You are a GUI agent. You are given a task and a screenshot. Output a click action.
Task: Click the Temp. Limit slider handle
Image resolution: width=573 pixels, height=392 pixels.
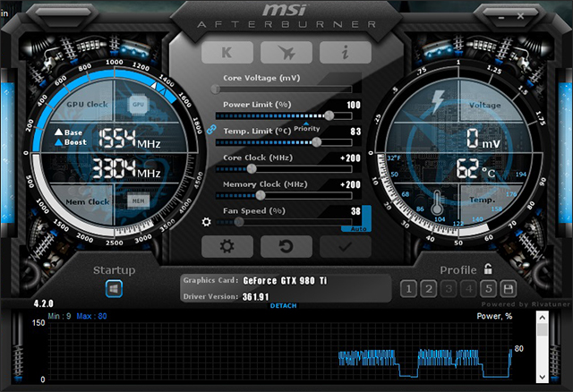tap(317, 142)
